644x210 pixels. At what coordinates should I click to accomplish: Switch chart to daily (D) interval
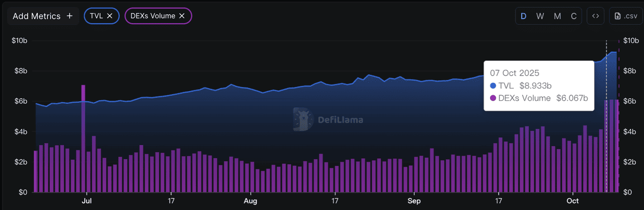click(524, 16)
